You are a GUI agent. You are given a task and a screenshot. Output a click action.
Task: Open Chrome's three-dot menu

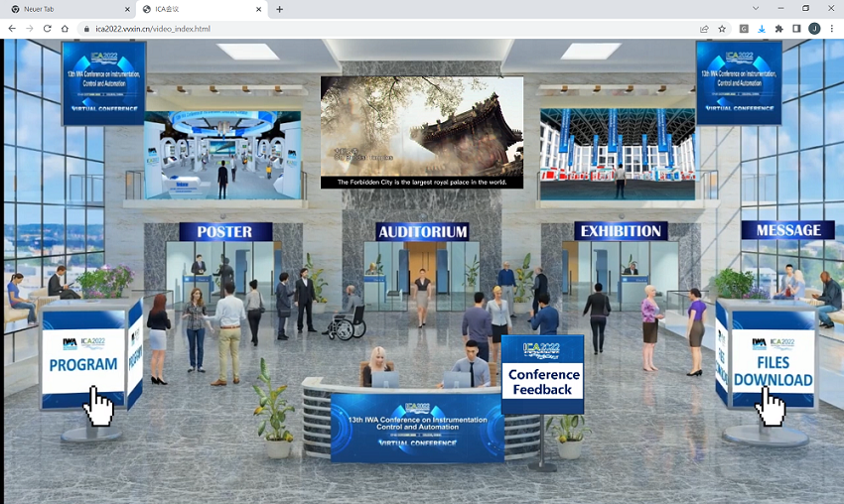832,29
